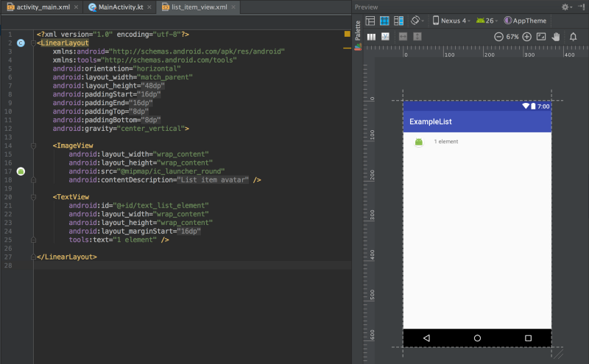This screenshot has width=589, height=364.
Task: Activate the pan hand tool
Action: (x=556, y=37)
